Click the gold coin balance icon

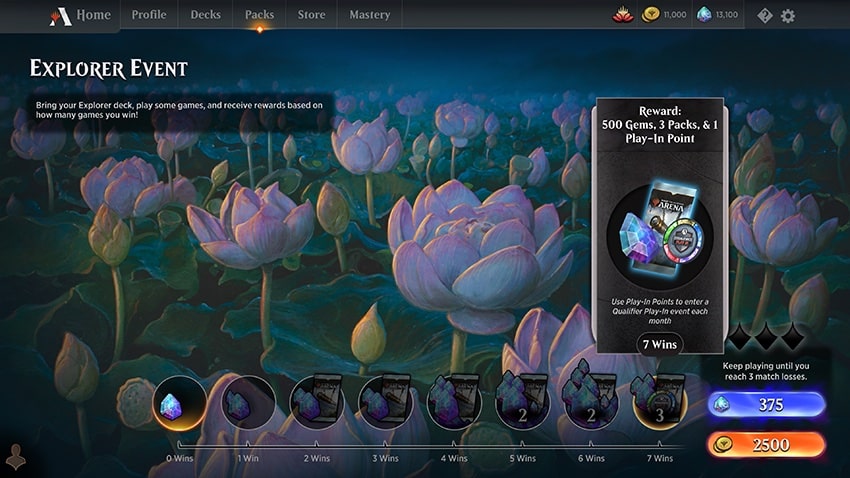[651, 15]
